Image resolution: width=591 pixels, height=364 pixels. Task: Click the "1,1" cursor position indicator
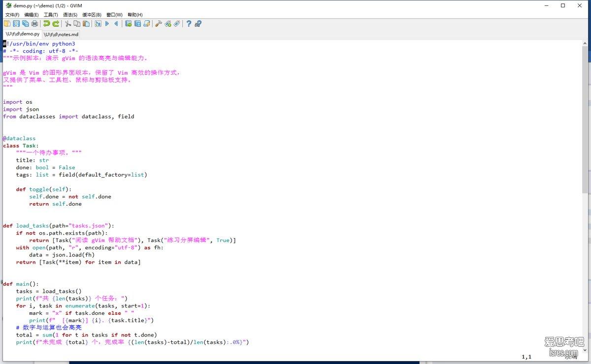526,357
